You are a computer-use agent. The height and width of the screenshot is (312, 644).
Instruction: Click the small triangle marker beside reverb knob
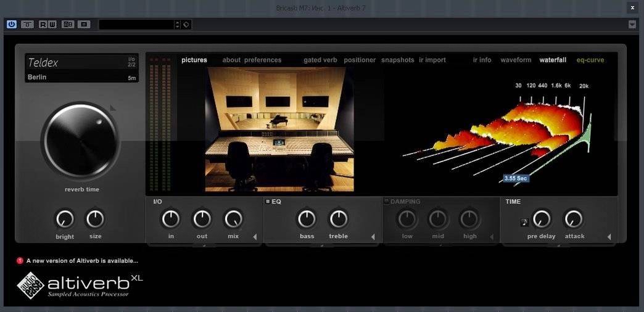(112, 109)
